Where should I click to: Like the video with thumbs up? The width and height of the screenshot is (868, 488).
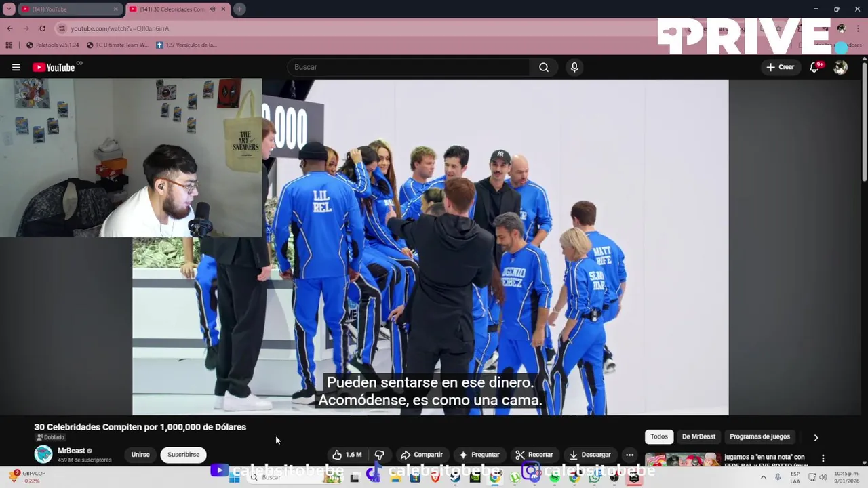pyautogui.click(x=347, y=455)
